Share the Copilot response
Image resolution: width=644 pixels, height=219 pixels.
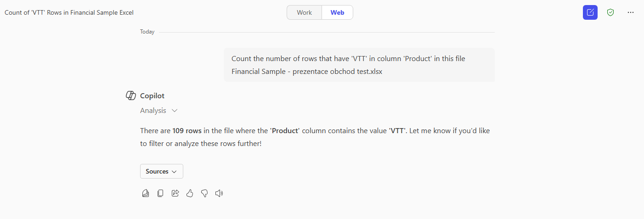175,193
